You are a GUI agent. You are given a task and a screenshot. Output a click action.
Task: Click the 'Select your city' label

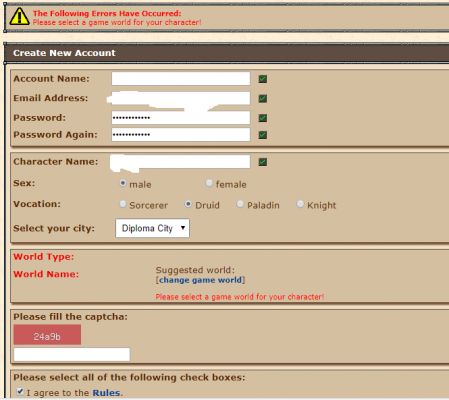pyautogui.click(x=54, y=228)
